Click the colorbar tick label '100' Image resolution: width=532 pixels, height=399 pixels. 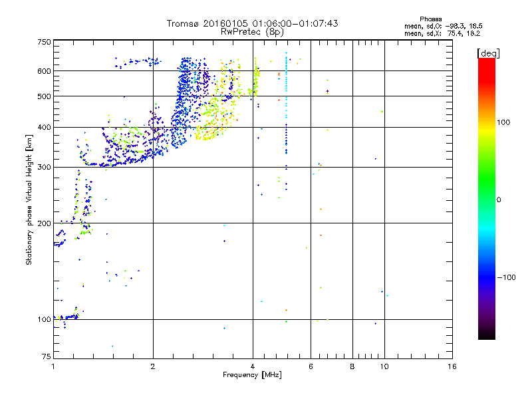point(503,122)
